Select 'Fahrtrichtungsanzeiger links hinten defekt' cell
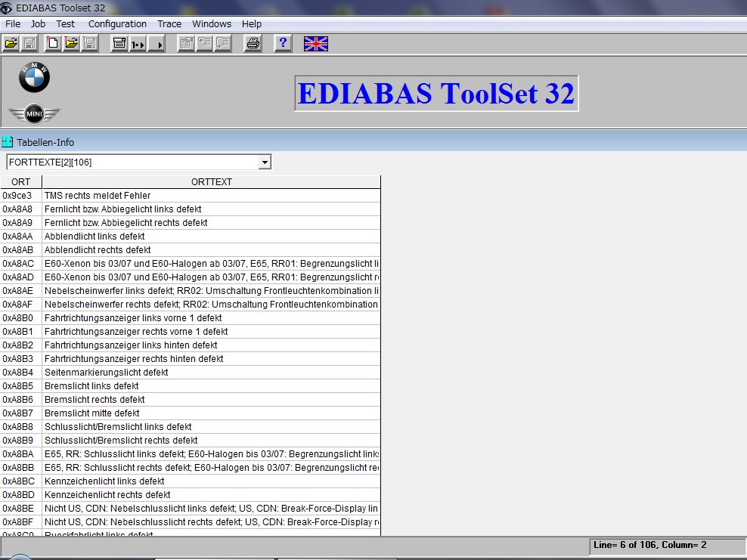 (x=212, y=345)
